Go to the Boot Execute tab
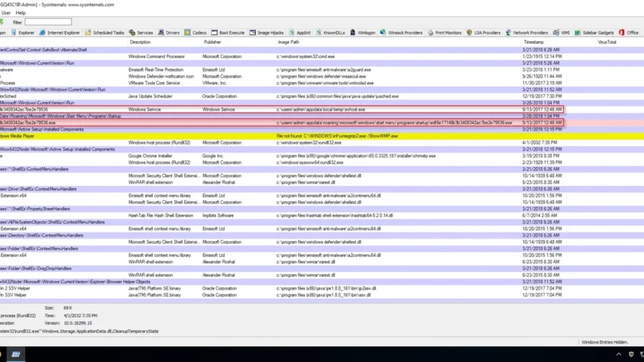The height and width of the screenshot is (362, 644). [228, 33]
